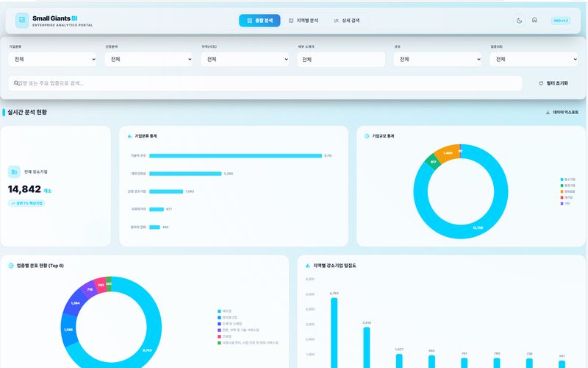
Task: Click the 재무건전성 bar
Action: [185, 174]
